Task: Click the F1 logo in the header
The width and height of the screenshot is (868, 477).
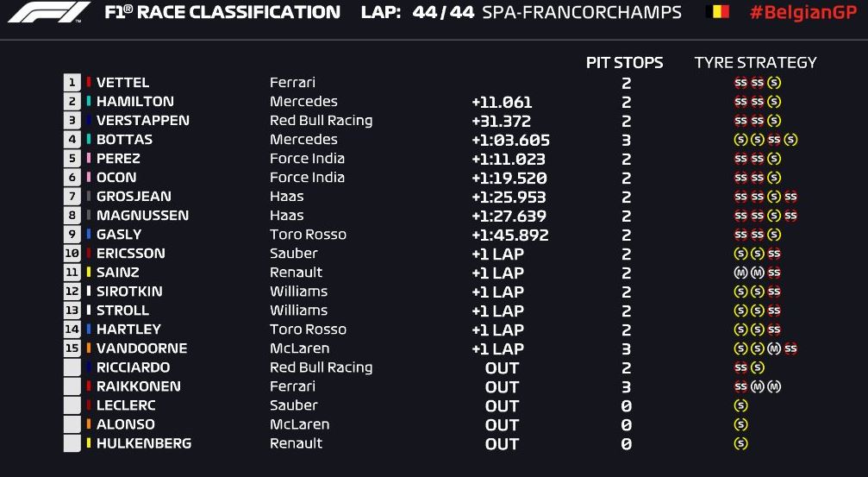Action: [x=49, y=11]
